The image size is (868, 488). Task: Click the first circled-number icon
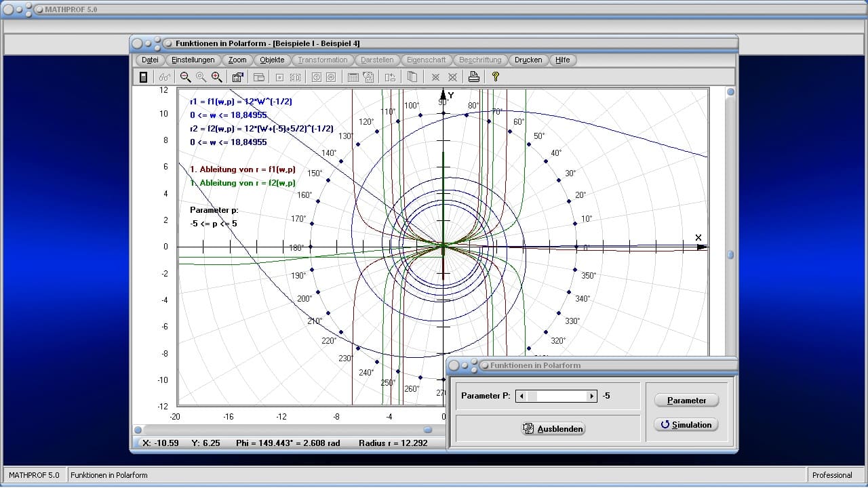(316, 77)
